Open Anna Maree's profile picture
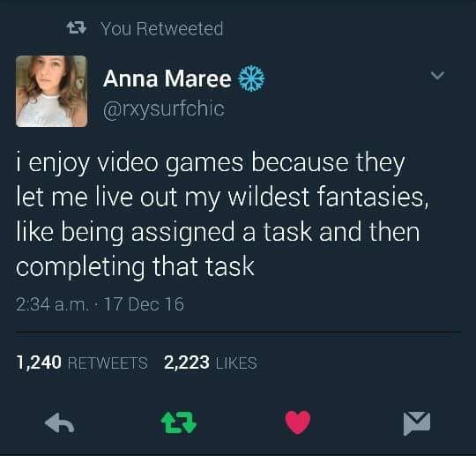Image resolution: width=476 pixels, height=456 pixels. coord(52,91)
